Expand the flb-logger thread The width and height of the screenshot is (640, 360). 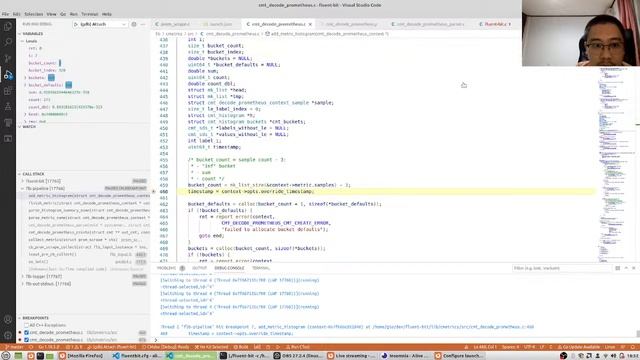[23, 276]
